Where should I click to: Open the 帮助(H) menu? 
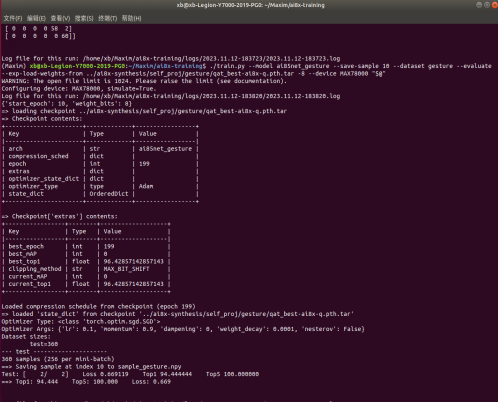click(x=132, y=18)
